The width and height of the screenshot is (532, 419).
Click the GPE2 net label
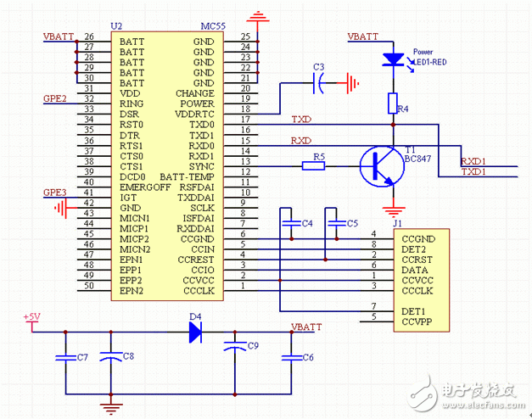[x=54, y=98]
